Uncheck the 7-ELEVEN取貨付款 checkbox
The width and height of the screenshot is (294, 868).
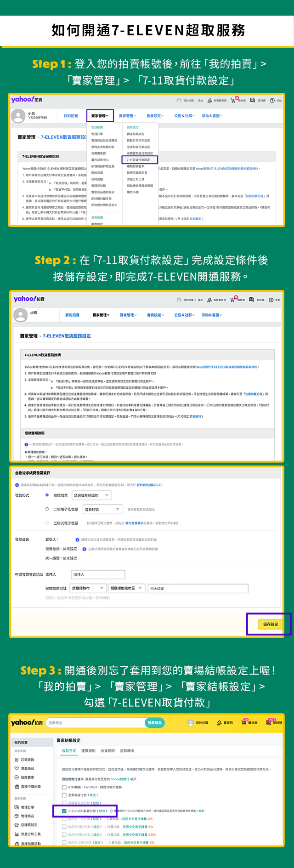[64, 811]
